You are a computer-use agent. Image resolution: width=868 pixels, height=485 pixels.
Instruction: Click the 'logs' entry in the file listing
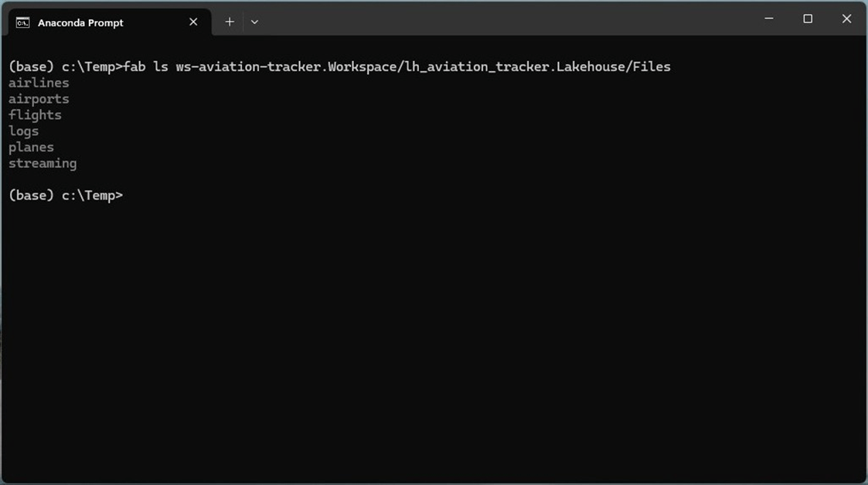click(x=23, y=131)
